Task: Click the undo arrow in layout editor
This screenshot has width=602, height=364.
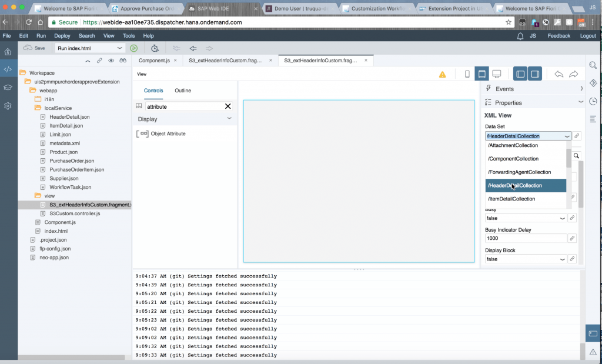Action: pyautogui.click(x=559, y=74)
